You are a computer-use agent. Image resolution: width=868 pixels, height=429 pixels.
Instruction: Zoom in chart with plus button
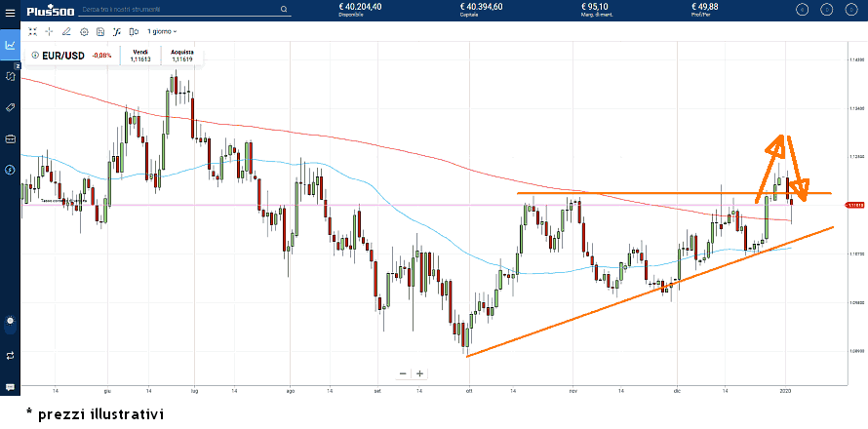point(420,373)
